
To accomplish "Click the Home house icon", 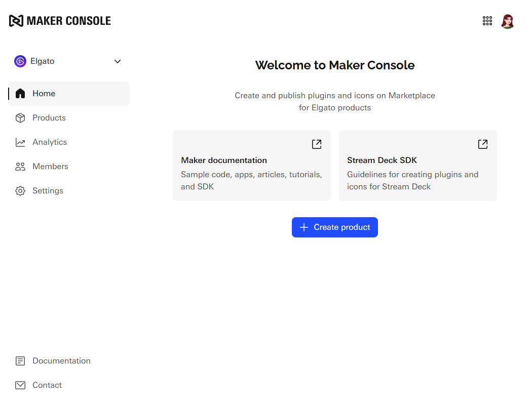I will [x=20, y=94].
